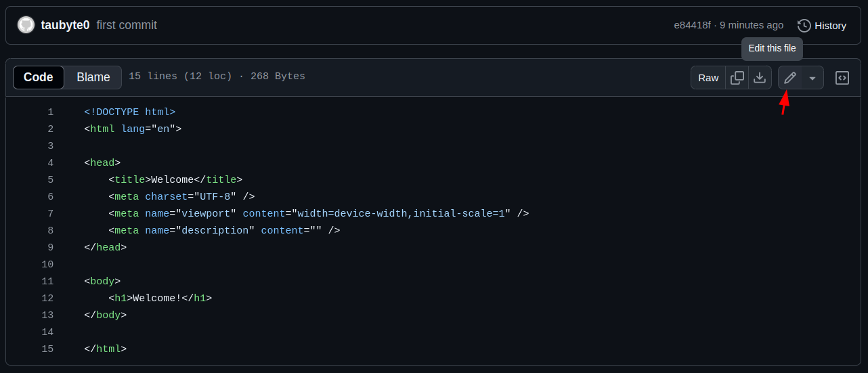Expand the more edit options dropdown arrow
Screen dimensions: 868x373
click(x=812, y=78)
